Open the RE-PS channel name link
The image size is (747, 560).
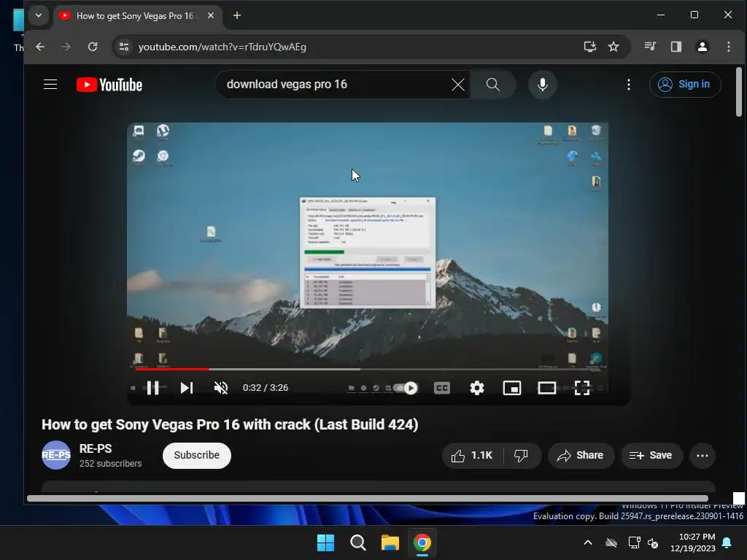pos(96,448)
